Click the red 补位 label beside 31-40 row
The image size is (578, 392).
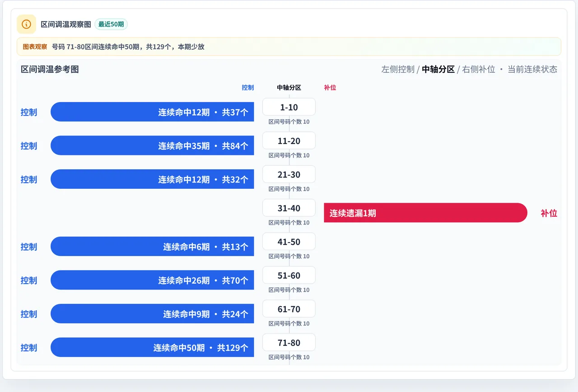click(549, 213)
